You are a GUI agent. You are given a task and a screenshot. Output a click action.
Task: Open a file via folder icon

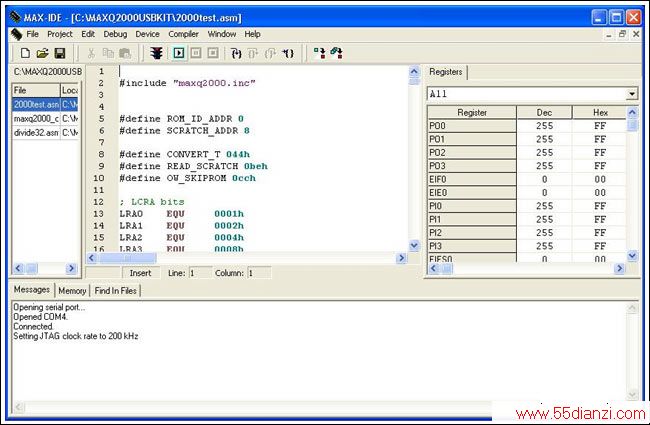coord(42,53)
